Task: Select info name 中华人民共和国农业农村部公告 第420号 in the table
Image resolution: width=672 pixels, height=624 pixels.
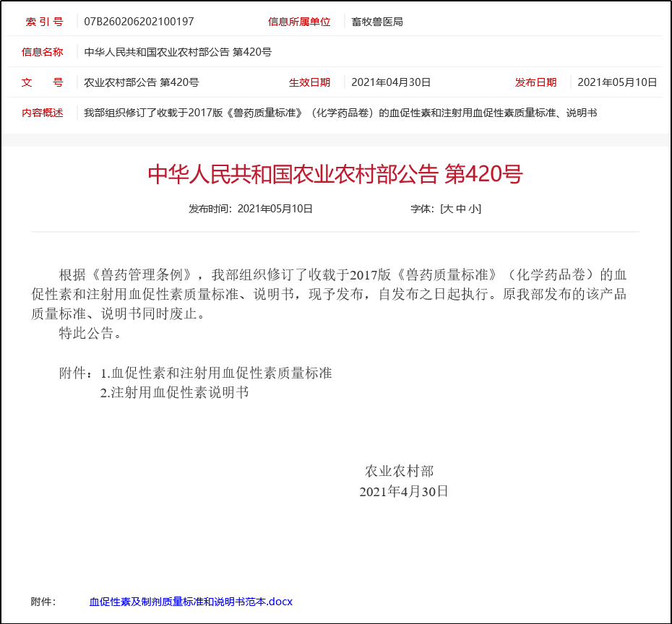Action: tap(178, 52)
